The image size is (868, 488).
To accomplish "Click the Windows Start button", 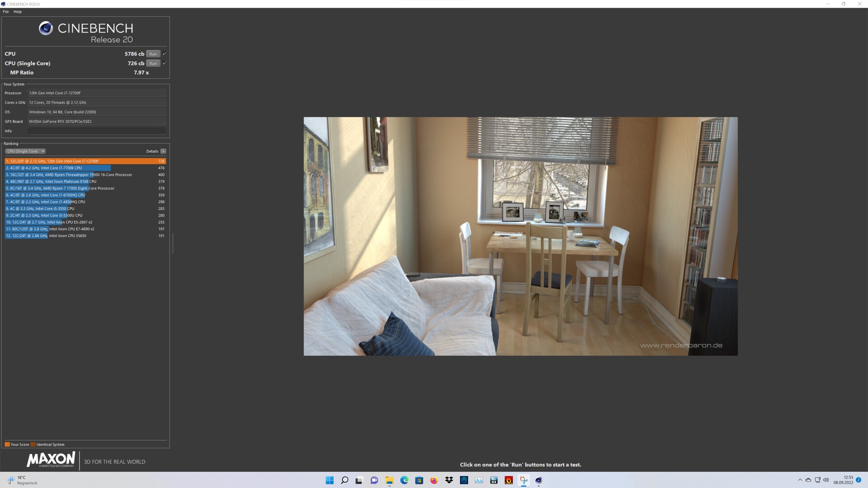I will pos(330,480).
